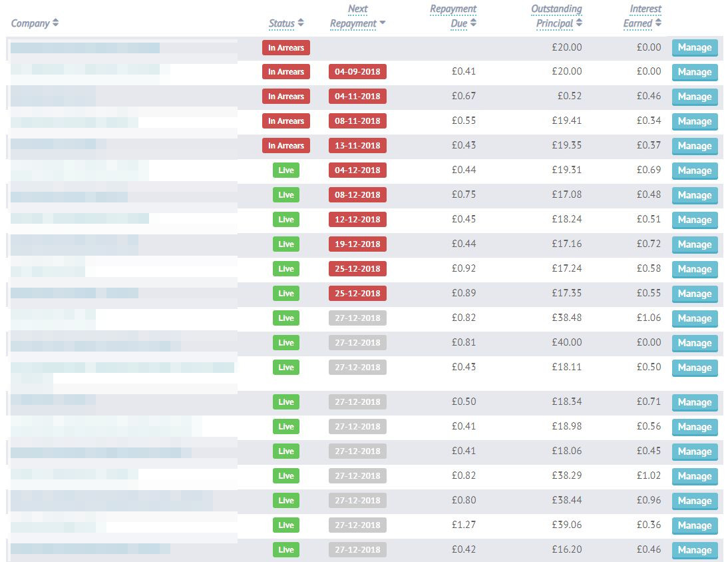Manage the loan due 04-11-2018
This screenshot has width=728, height=562.
pyautogui.click(x=695, y=97)
